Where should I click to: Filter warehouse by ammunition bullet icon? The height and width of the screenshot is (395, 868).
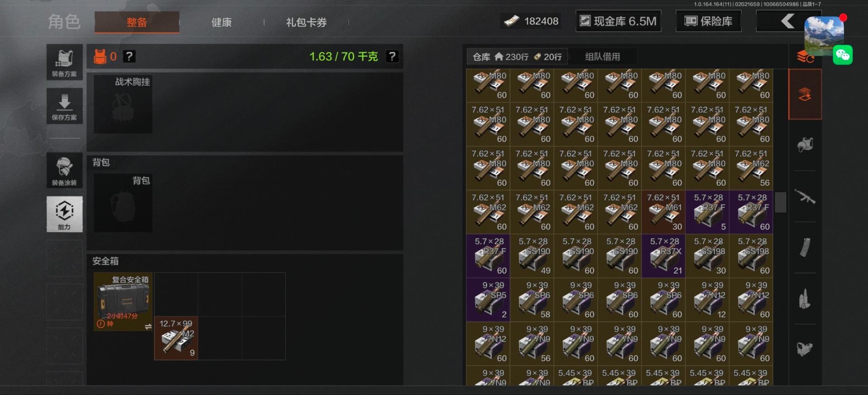coord(805,299)
